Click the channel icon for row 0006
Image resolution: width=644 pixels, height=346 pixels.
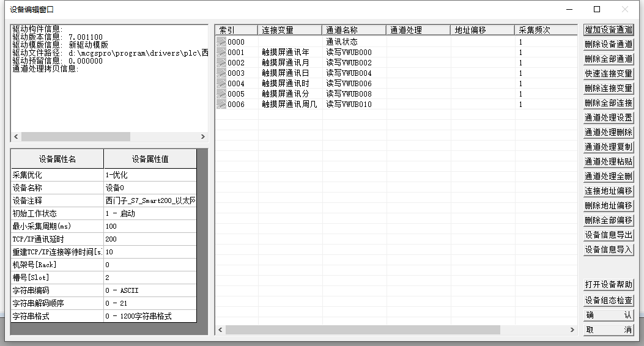[x=221, y=105]
